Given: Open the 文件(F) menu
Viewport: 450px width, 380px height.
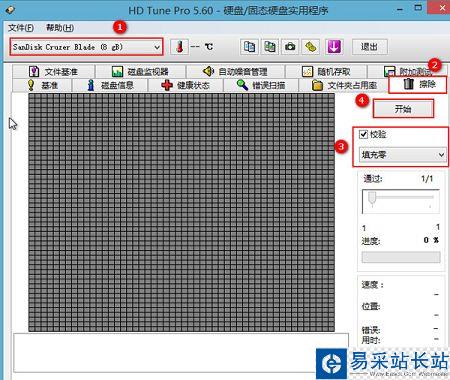Looking at the screenshot, I should tap(21, 28).
